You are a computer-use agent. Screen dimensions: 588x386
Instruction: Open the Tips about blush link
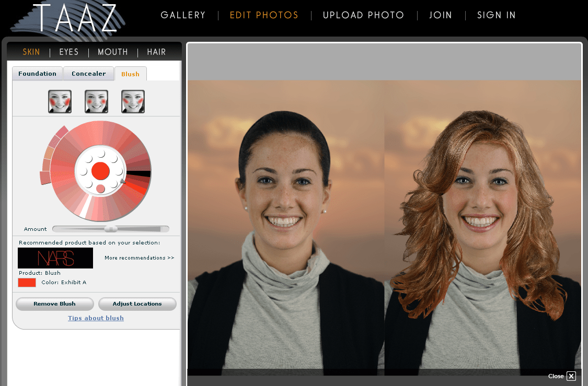coord(96,318)
